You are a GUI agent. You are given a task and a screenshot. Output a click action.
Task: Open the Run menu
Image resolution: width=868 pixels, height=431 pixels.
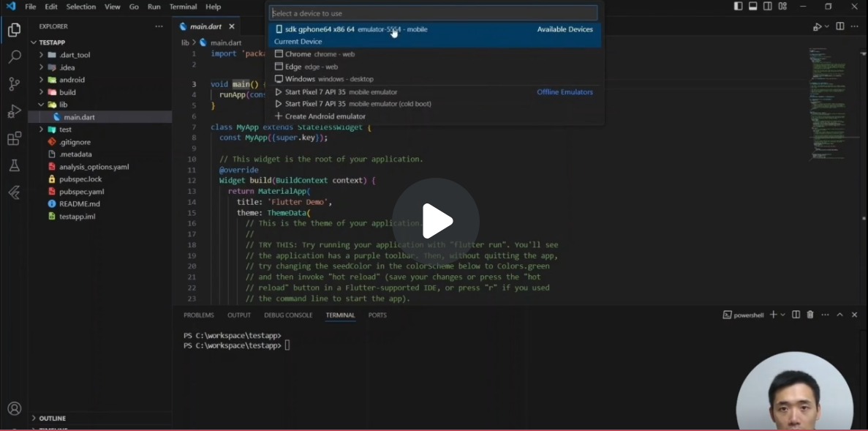pos(154,7)
